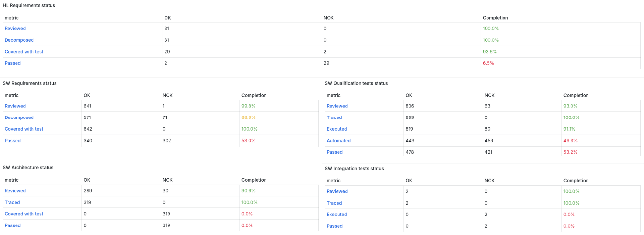Open Traced link in SW Architecture status
Viewport: 644px width, 235px height.
12,202
